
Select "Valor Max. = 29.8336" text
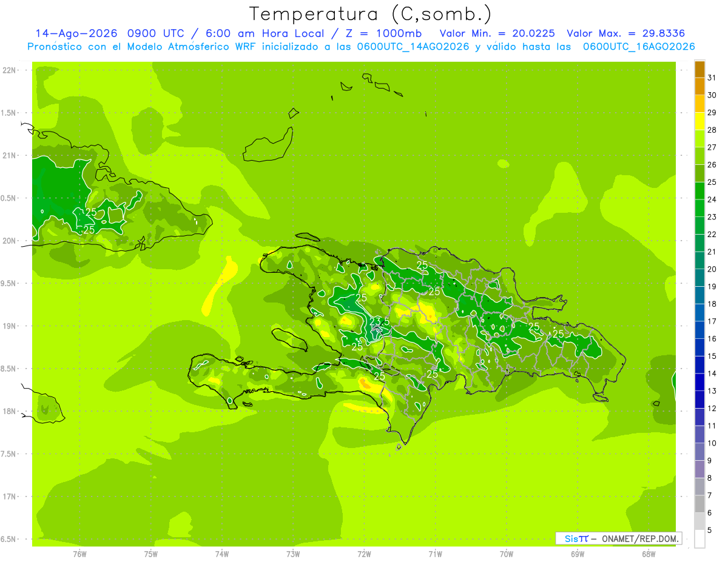(x=625, y=33)
